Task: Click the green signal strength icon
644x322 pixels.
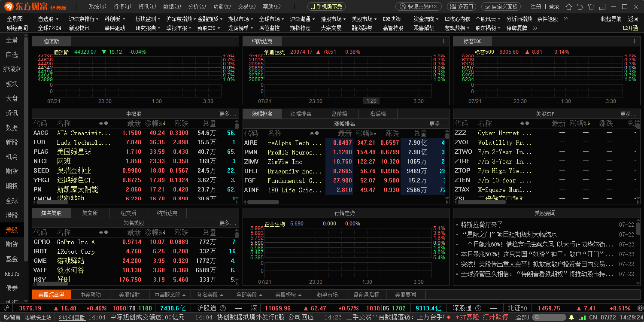Action: click(x=582, y=317)
